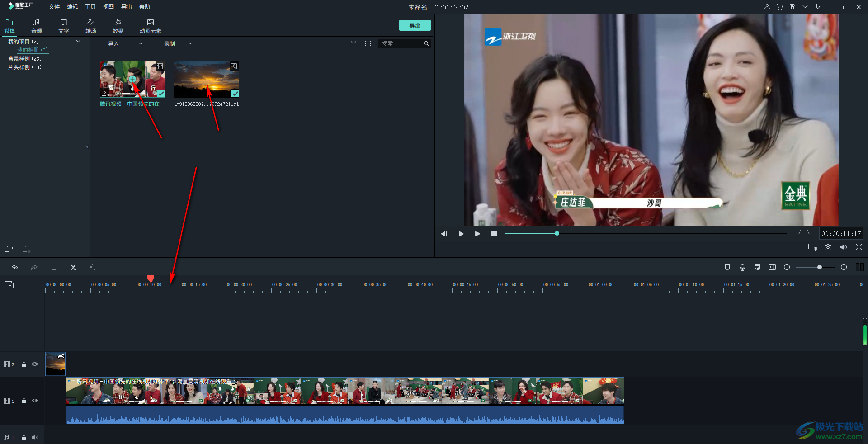This screenshot has height=444, width=868.
Task: Click the media search field
Action: tap(400, 43)
